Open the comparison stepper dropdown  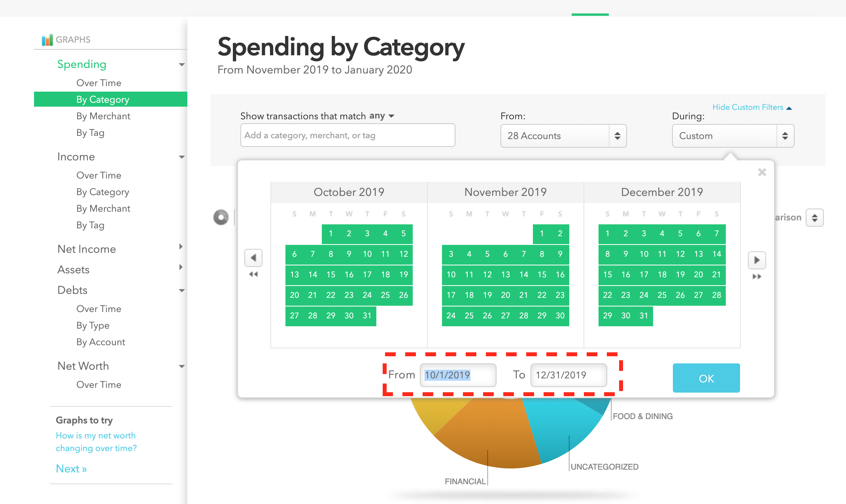(x=815, y=218)
